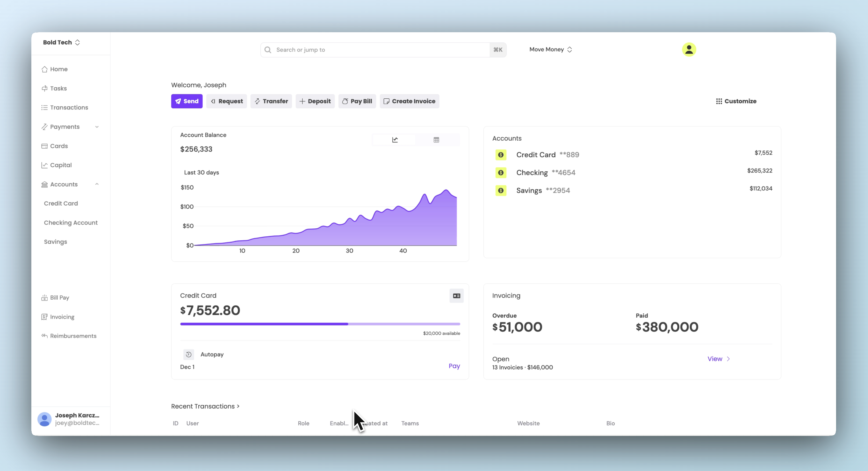
Task: Click the yellow profile avatar
Action: pos(689,50)
